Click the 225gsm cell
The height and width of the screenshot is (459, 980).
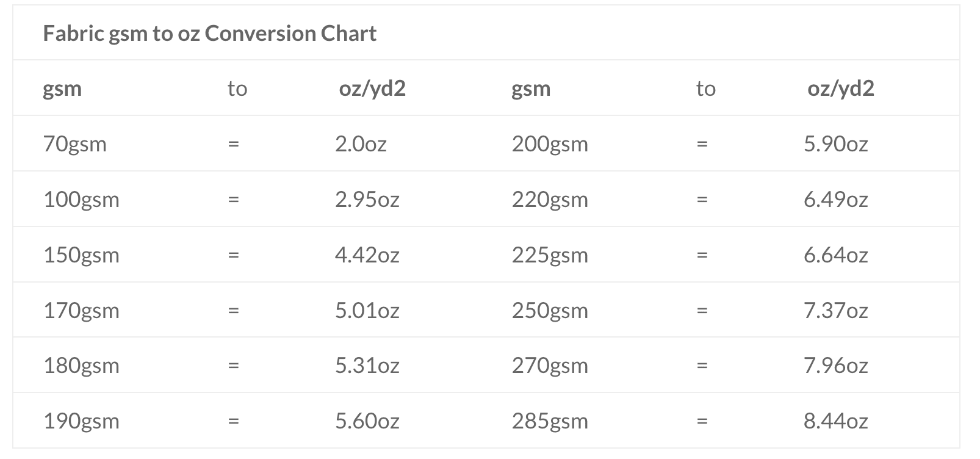[x=550, y=255]
